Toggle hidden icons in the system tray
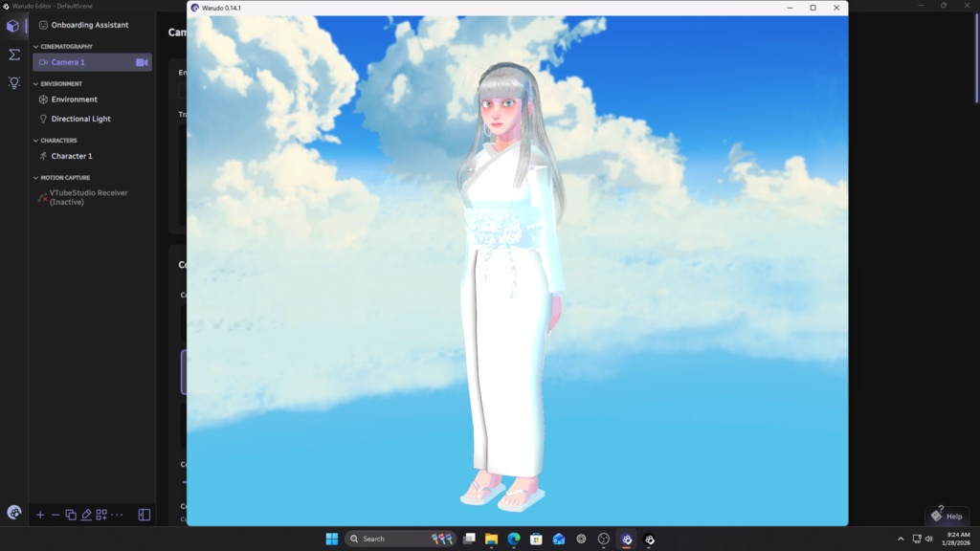980x551 pixels. point(901,538)
